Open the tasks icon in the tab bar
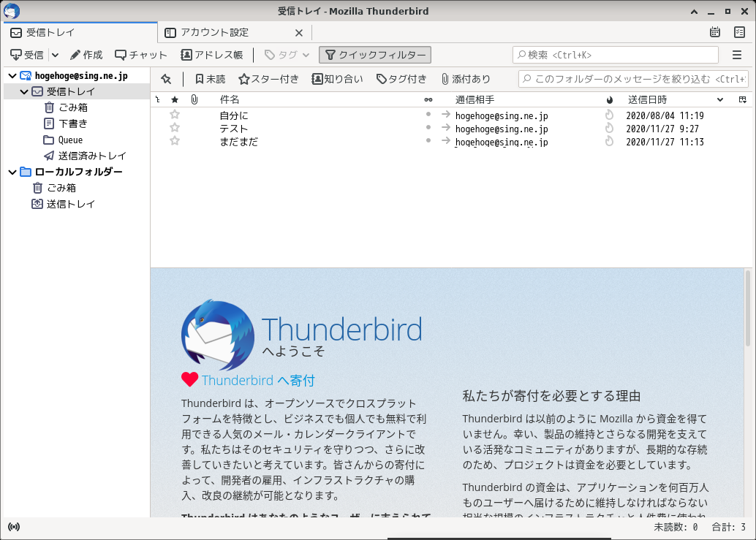 click(739, 32)
